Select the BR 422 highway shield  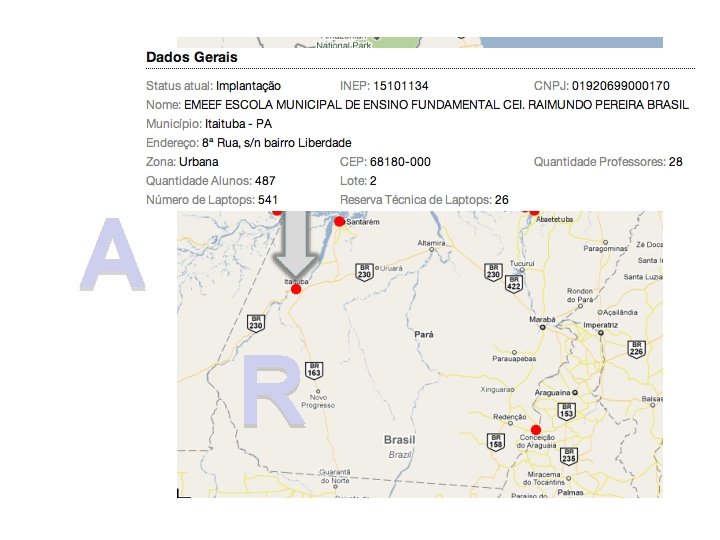pyautogui.click(x=514, y=284)
